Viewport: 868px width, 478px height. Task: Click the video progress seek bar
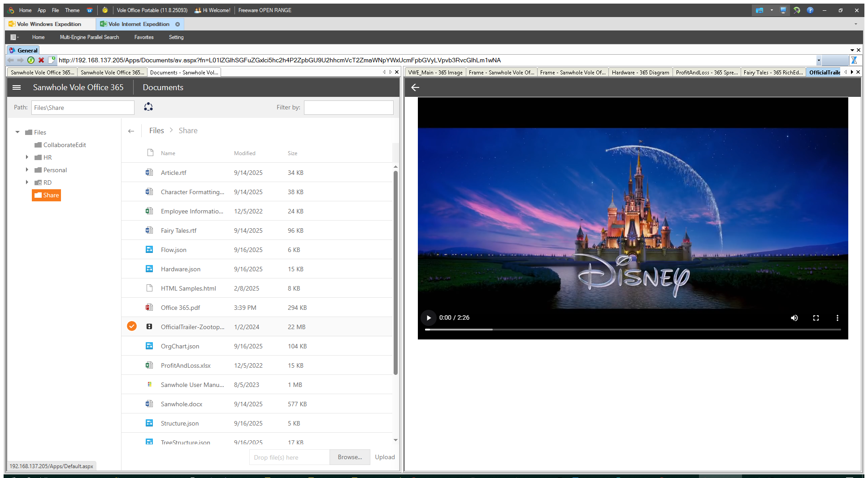point(632,330)
